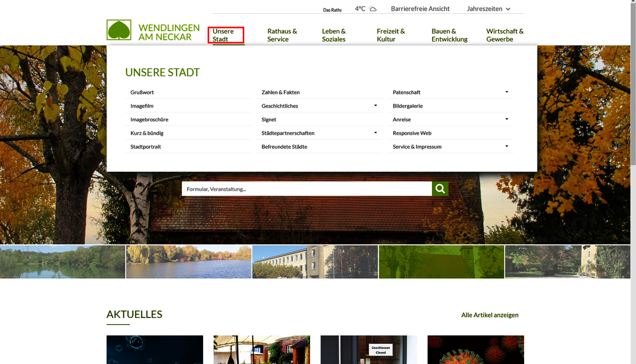This screenshot has height=364, width=636.
Task: Click the Formular, Veranstaltung search field
Action: click(306, 189)
